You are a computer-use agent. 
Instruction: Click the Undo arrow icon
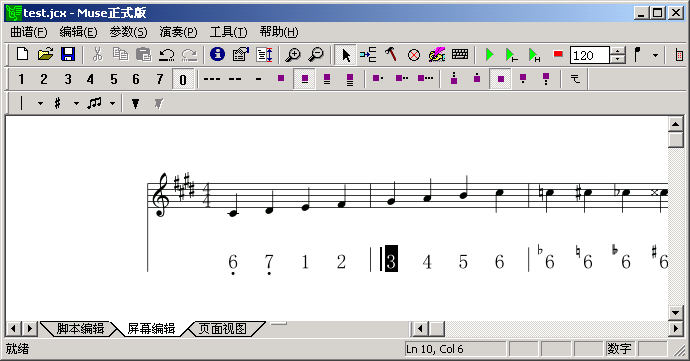[x=166, y=55]
